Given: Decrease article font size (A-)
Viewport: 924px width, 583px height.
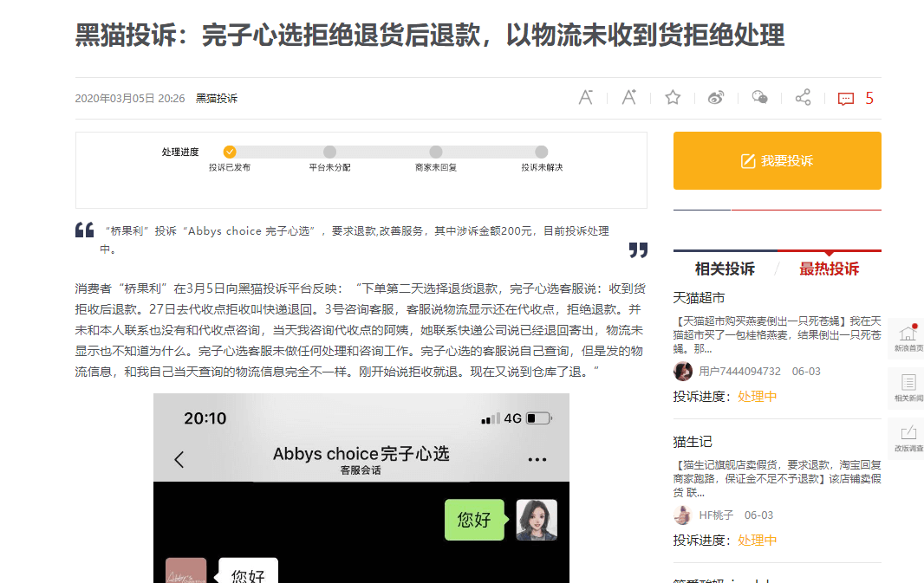Looking at the screenshot, I should click(586, 98).
